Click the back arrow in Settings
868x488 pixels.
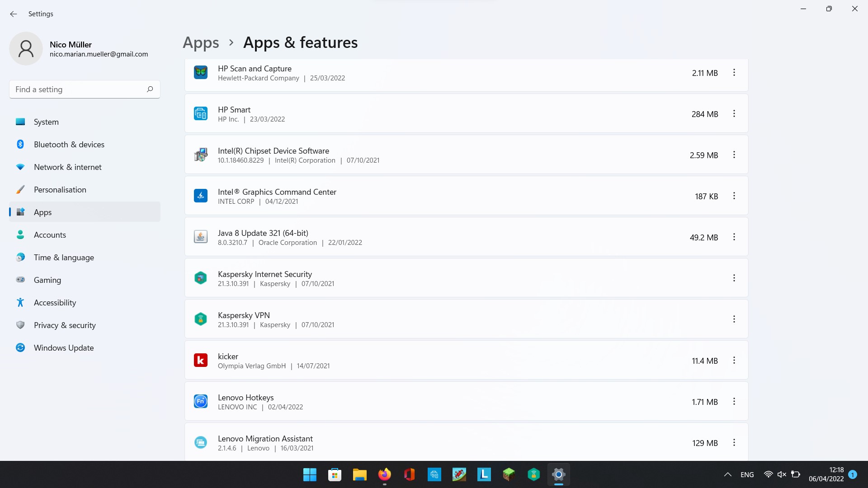click(x=14, y=14)
